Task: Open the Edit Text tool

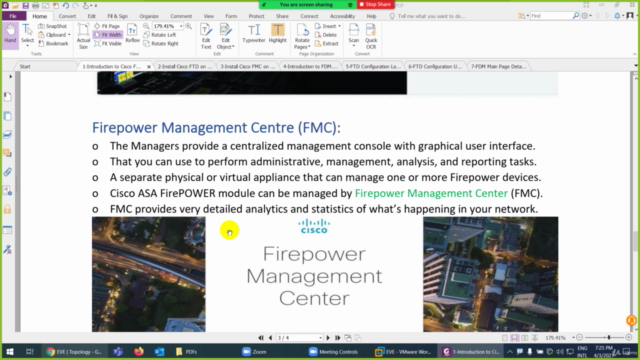Action: point(206,36)
